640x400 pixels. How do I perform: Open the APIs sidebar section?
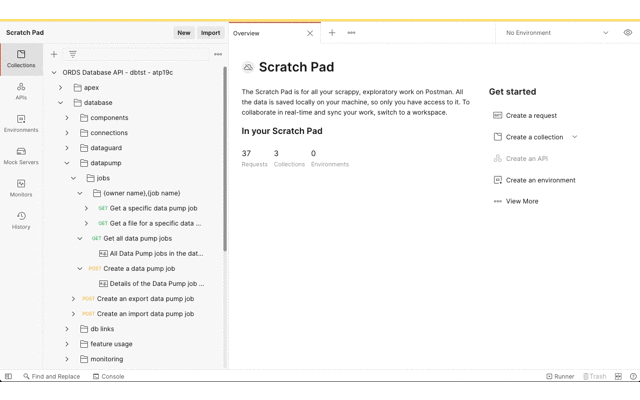coord(21,91)
